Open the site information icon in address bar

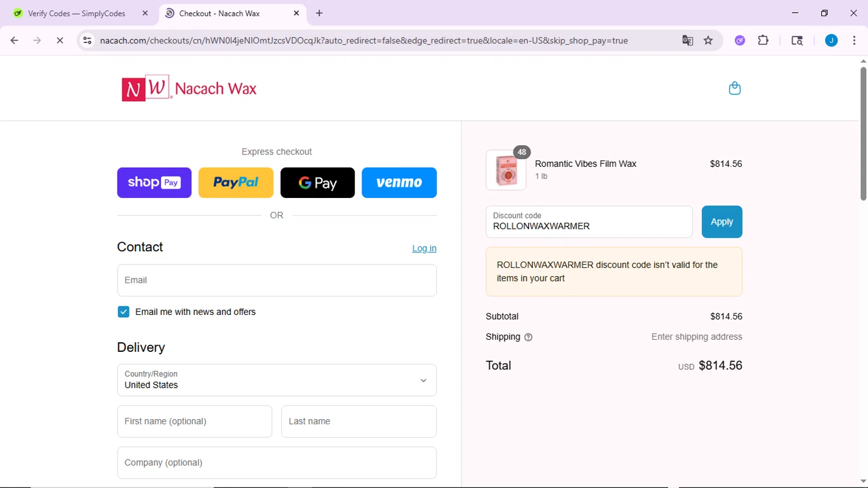(87, 41)
